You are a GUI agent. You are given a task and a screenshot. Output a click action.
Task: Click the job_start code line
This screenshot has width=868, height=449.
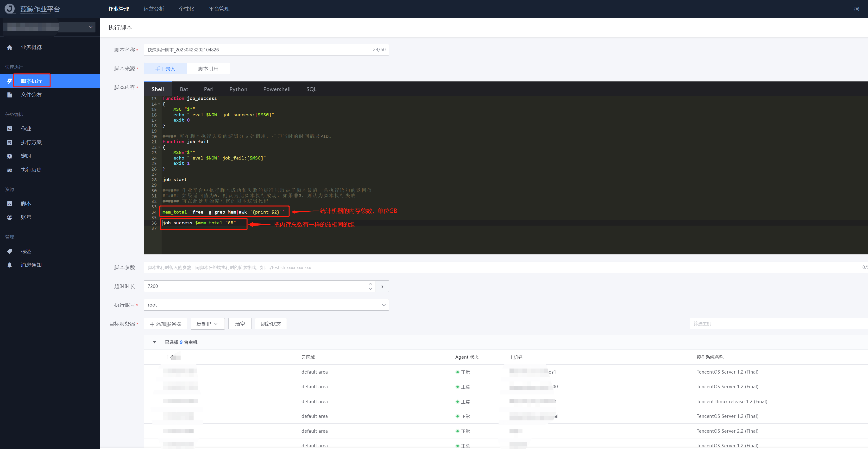(x=175, y=180)
